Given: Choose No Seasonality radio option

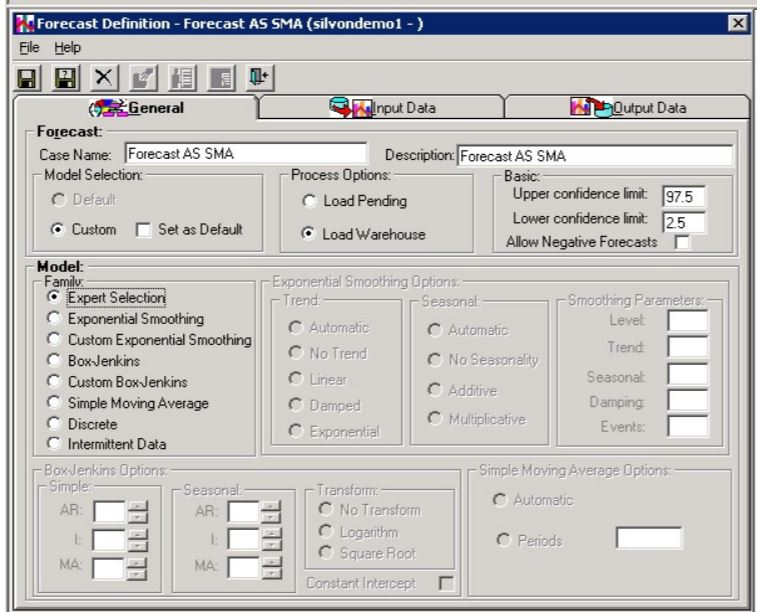Looking at the screenshot, I should 435,360.
